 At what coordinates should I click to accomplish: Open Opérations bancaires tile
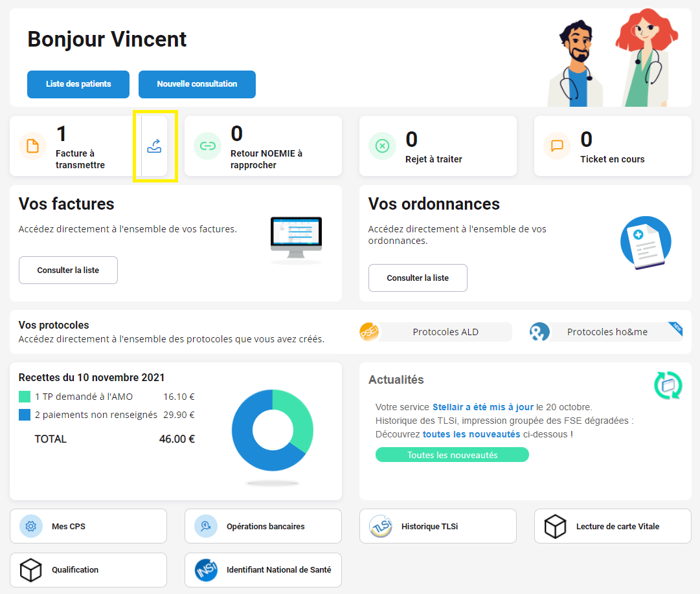coord(263,526)
